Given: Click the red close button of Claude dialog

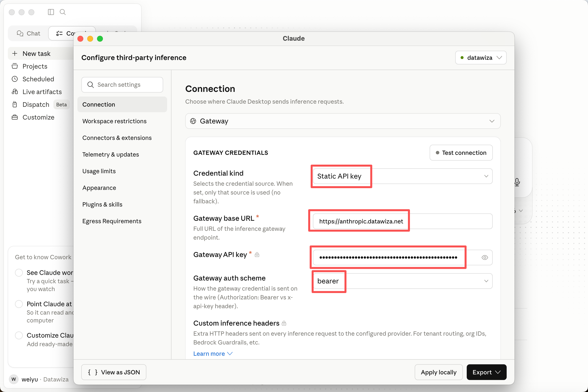Looking at the screenshot, I should pos(80,39).
